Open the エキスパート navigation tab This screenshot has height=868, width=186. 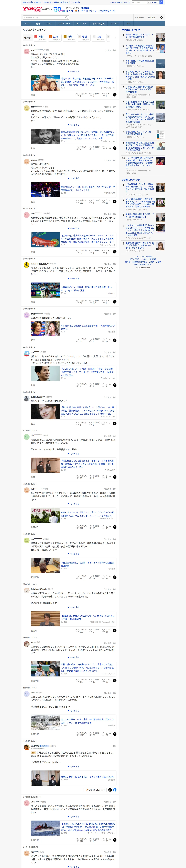pyautogui.click(x=64, y=24)
